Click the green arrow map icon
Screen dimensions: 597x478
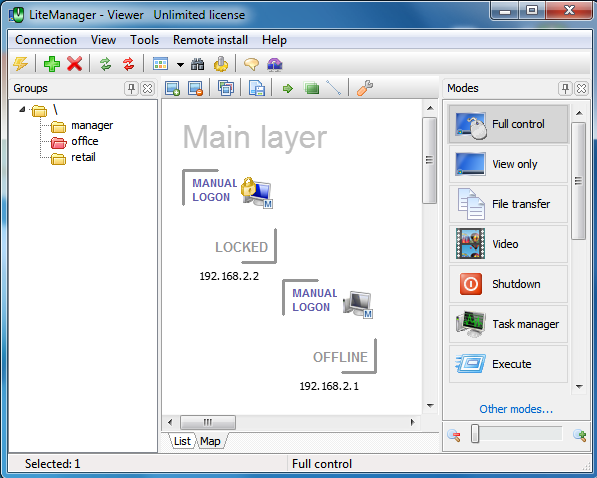point(288,89)
